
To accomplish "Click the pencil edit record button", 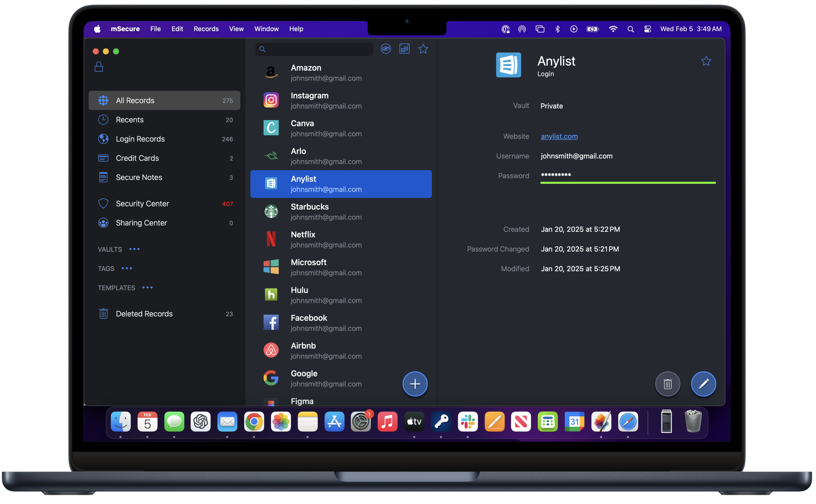I will tap(703, 384).
